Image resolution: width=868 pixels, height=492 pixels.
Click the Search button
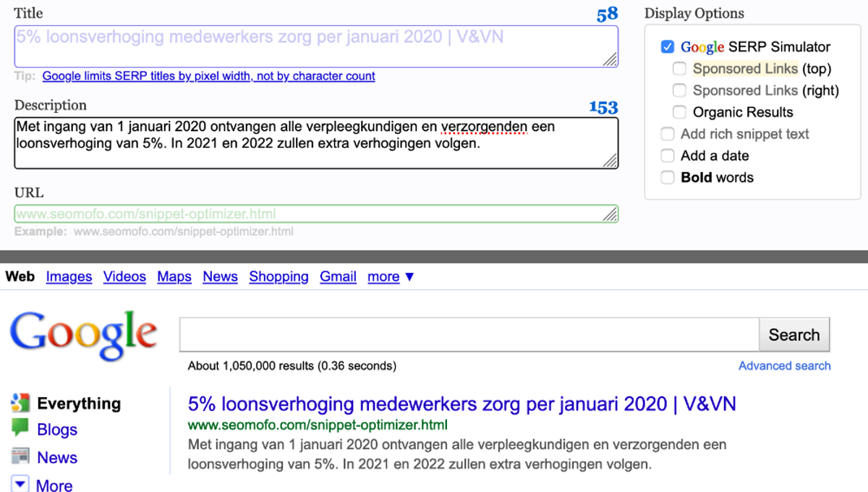click(794, 335)
